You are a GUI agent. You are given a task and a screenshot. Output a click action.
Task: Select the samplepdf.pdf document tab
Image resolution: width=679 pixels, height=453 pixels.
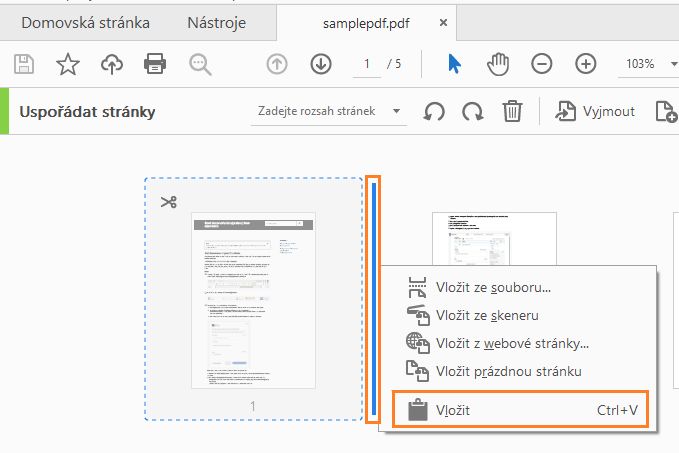coord(366,23)
